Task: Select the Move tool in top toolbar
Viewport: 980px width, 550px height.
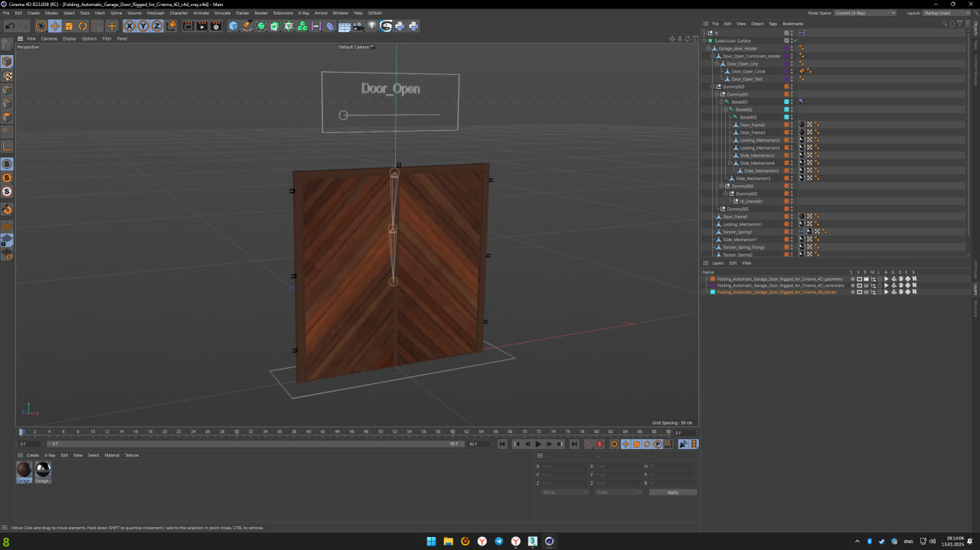Action: click(54, 26)
